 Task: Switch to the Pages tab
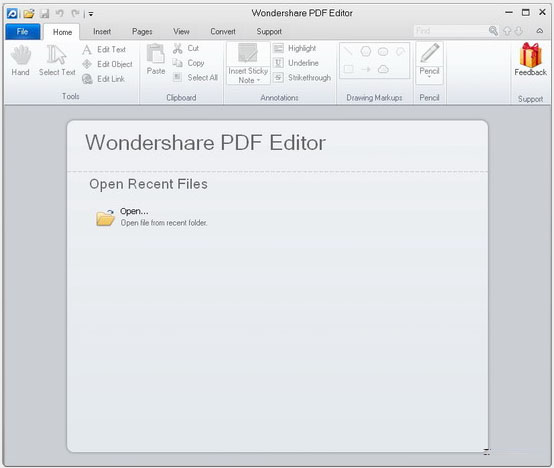[142, 32]
